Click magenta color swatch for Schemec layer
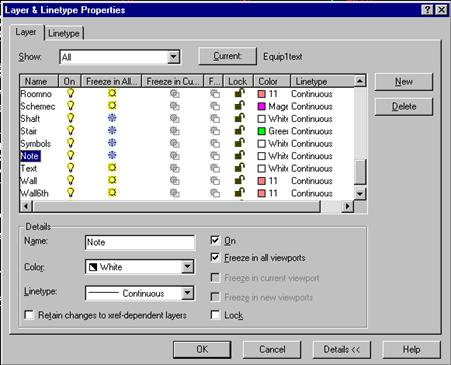Viewport: 451px width, 365px height. pos(262,106)
